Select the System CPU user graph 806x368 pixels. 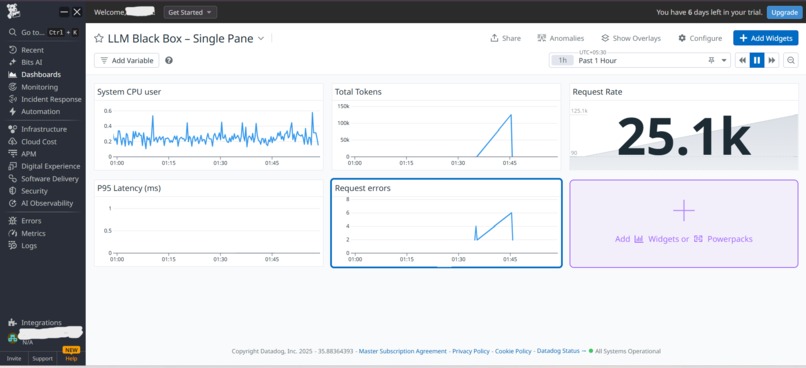(x=209, y=127)
